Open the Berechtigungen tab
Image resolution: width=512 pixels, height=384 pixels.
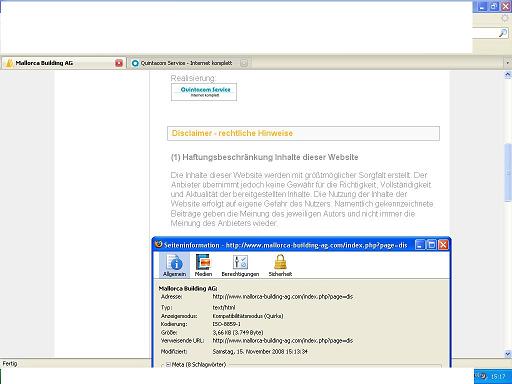(240, 265)
